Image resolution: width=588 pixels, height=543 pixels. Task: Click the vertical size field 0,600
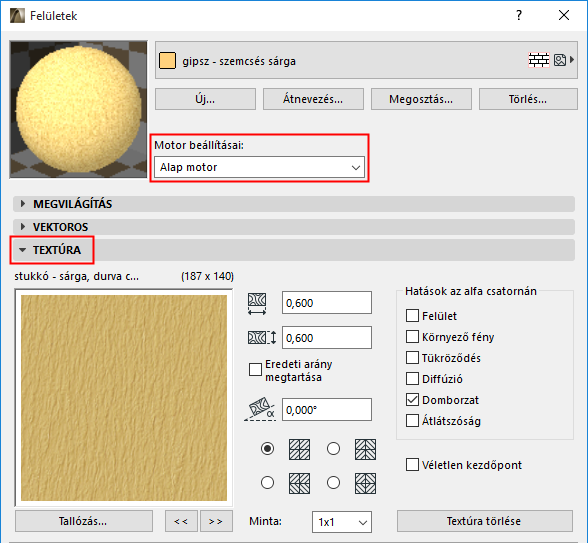pos(327,338)
